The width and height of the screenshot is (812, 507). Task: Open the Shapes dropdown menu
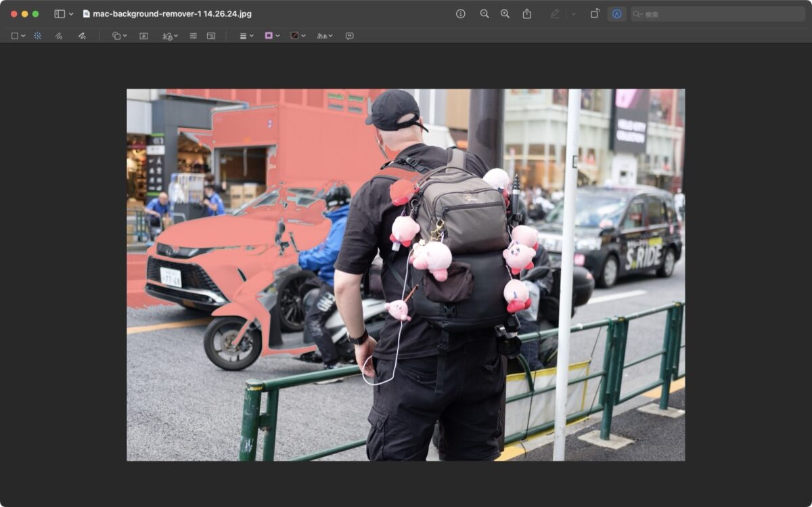(x=119, y=36)
